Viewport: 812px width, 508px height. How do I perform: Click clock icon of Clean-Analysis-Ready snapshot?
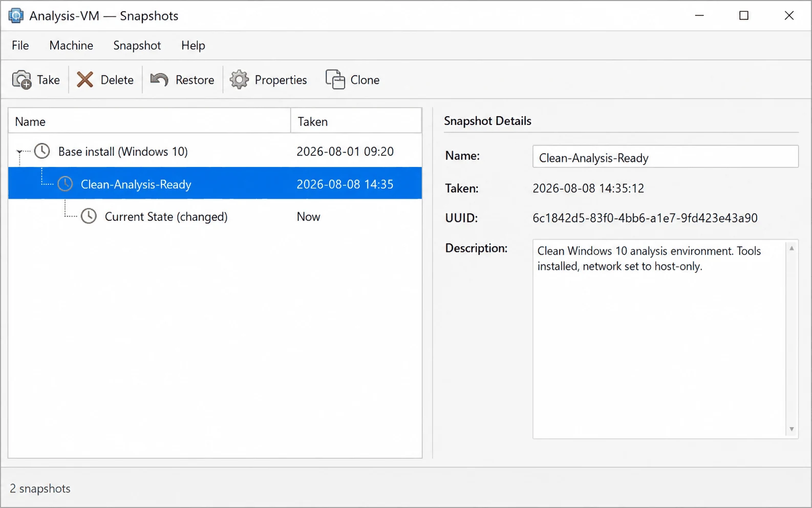pos(65,184)
